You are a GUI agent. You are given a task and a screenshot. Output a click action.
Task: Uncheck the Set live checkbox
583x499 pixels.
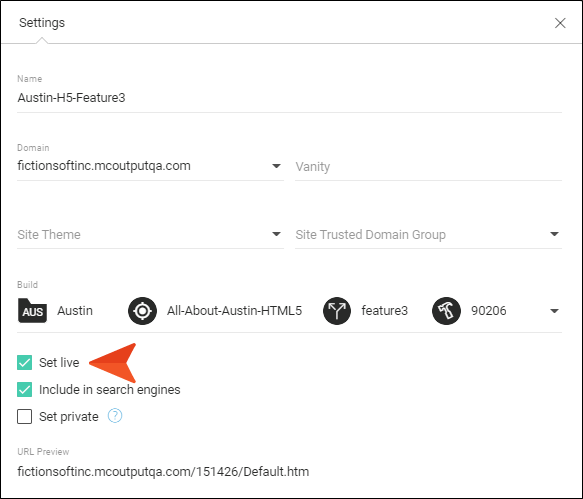(25, 363)
